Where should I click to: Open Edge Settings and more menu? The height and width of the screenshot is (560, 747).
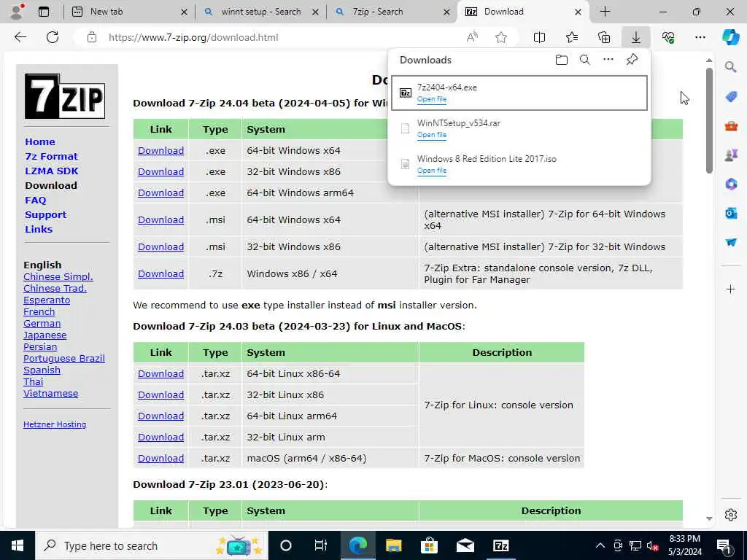700,37
